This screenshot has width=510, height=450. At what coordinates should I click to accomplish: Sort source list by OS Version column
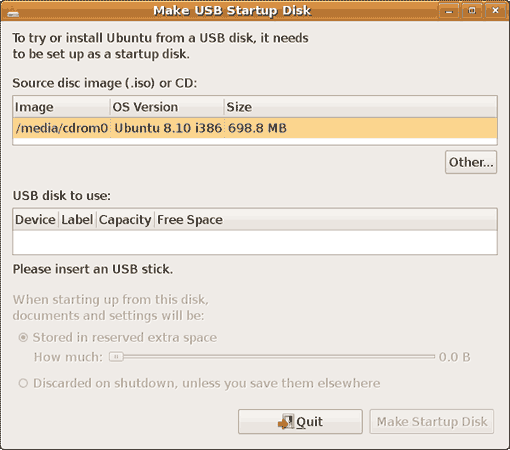(x=167, y=107)
